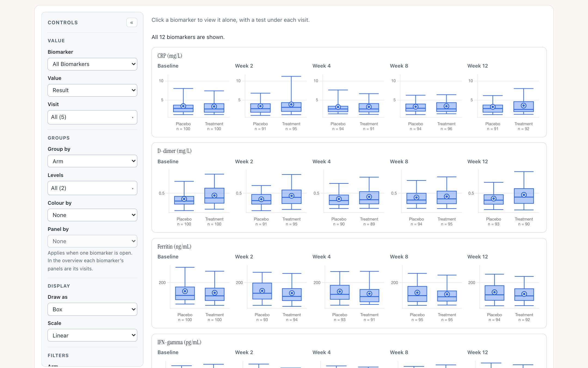The height and width of the screenshot is (368, 588).
Task: Click the 'GROUPS' section heading in the sidebar
Action: click(59, 138)
